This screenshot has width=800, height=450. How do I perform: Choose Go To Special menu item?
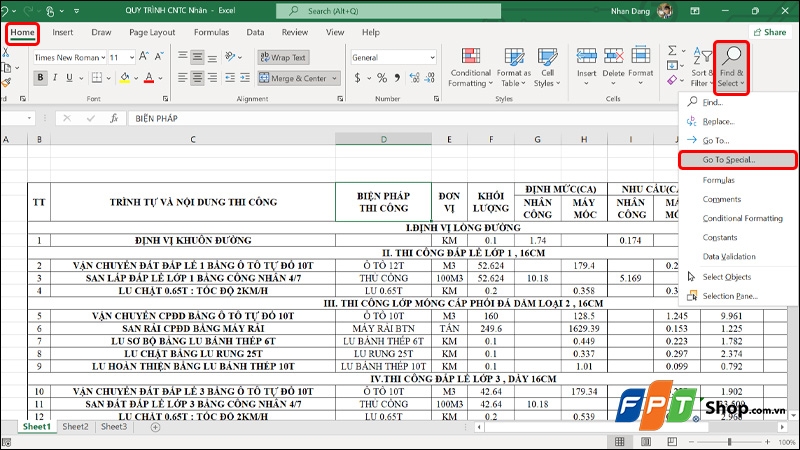click(x=737, y=160)
